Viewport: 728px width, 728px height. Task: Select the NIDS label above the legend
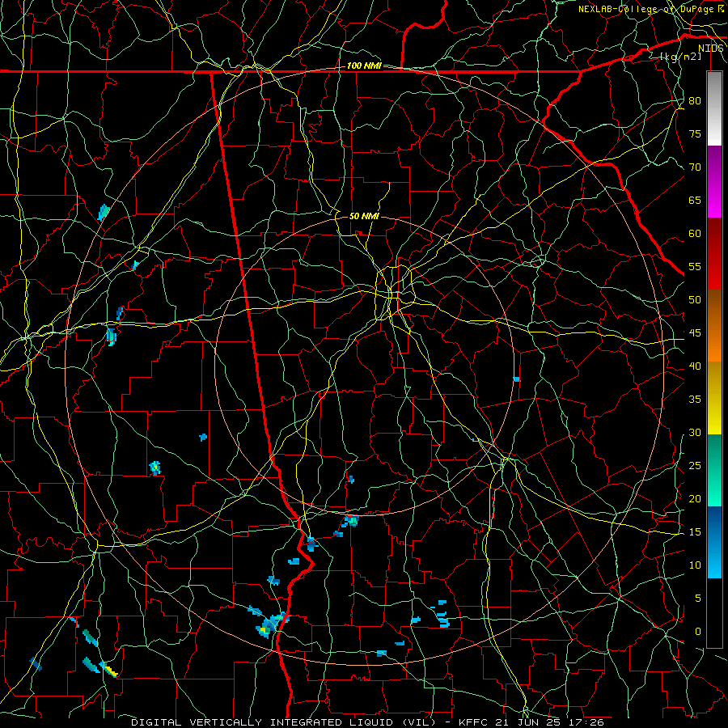pyautogui.click(x=710, y=49)
